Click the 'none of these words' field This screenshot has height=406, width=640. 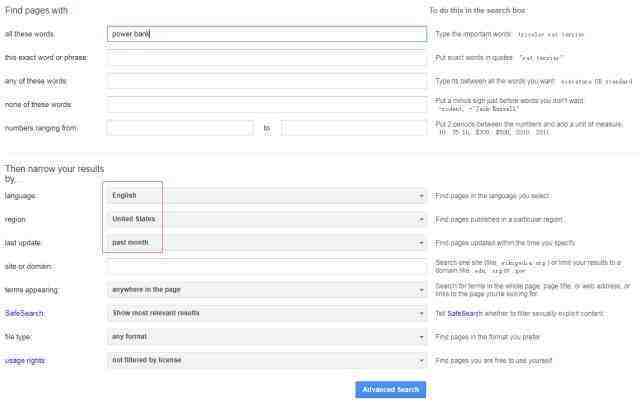tap(267, 104)
